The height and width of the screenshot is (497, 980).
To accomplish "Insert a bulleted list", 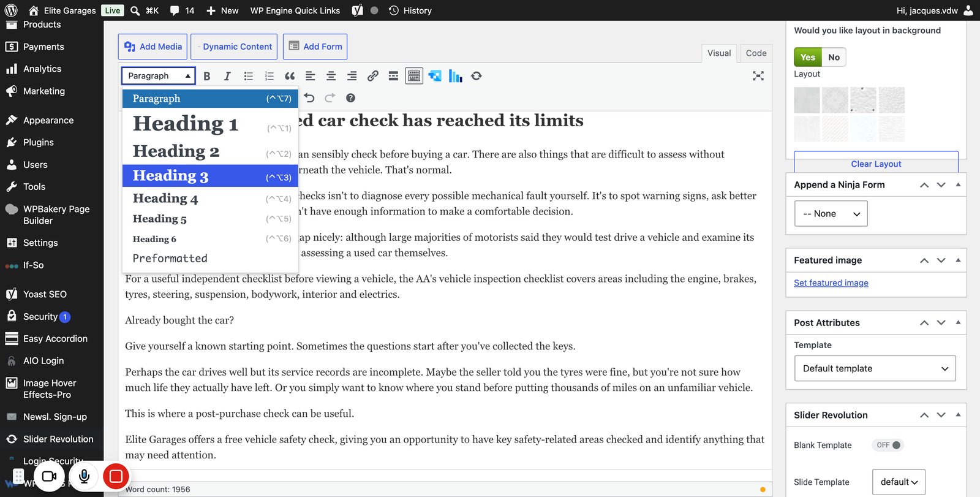I will point(248,76).
